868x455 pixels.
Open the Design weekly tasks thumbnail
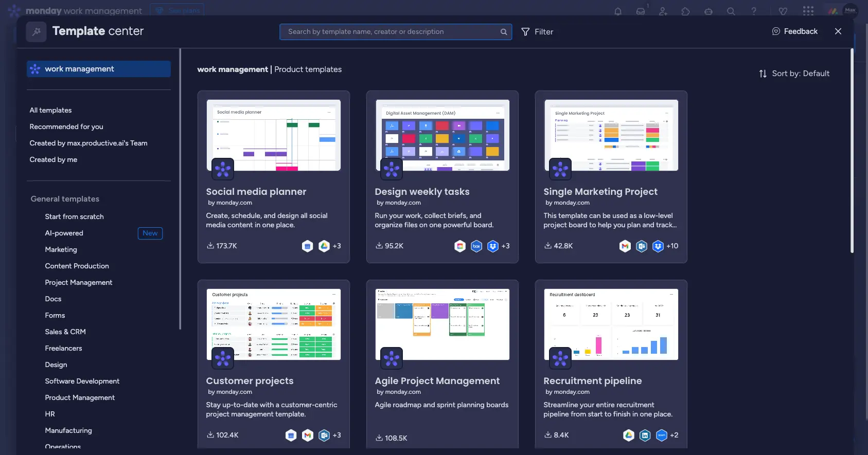442,135
